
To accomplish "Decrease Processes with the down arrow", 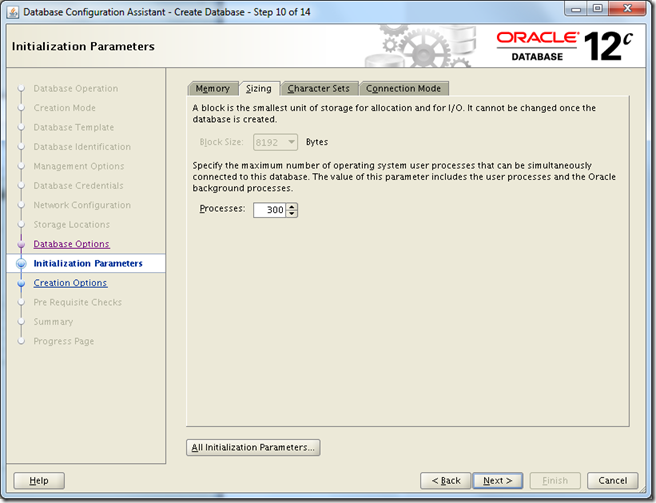I will point(292,214).
